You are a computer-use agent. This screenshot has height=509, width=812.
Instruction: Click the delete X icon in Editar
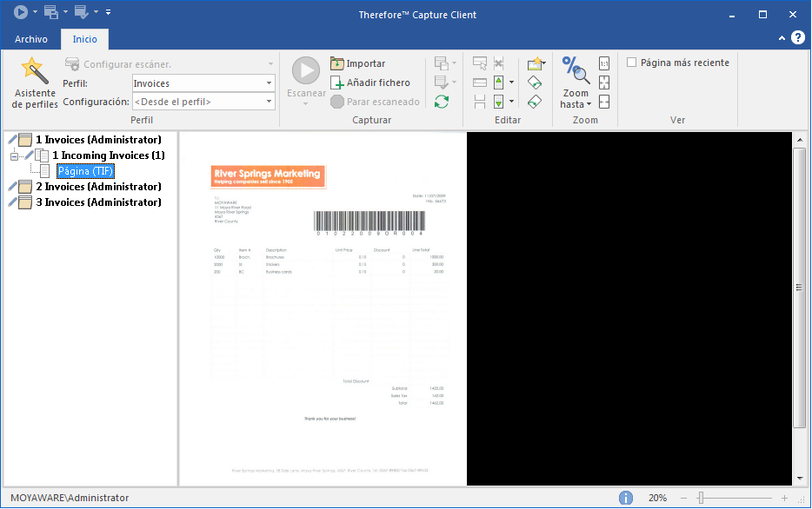point(499,63)
